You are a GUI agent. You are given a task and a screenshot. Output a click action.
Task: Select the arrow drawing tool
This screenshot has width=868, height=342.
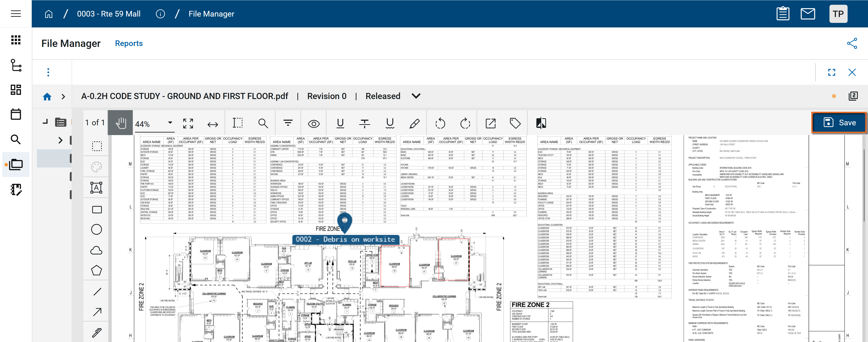(x=97, y=312)
